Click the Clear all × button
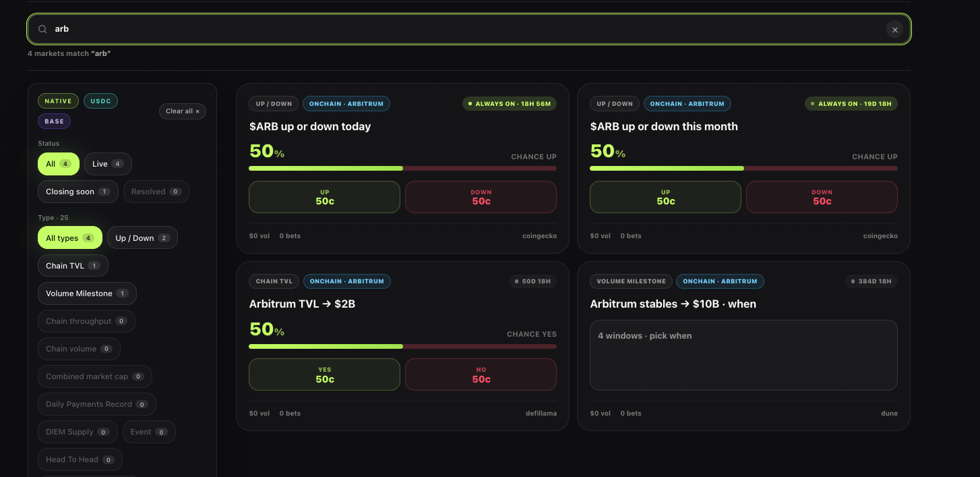 coord(183,111)
